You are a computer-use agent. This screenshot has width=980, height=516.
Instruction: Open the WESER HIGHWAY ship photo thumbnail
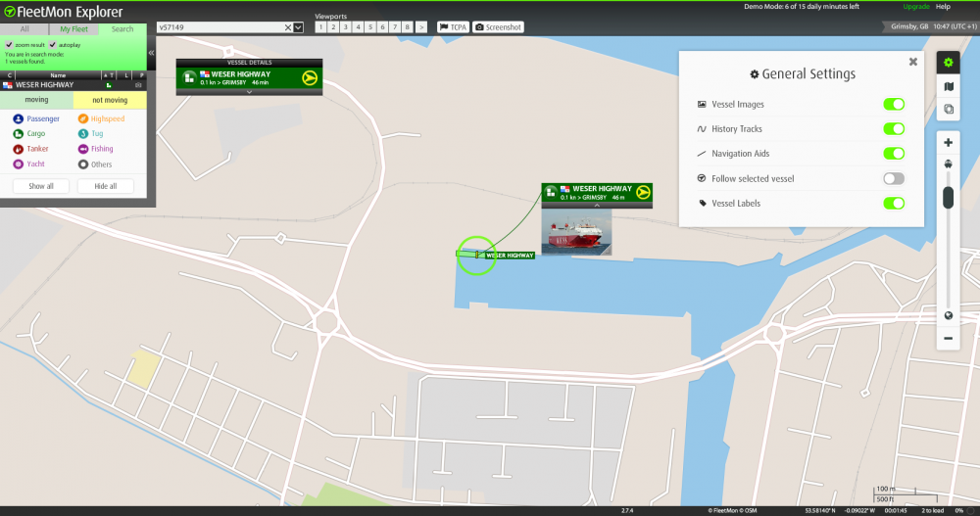(576, 232)
